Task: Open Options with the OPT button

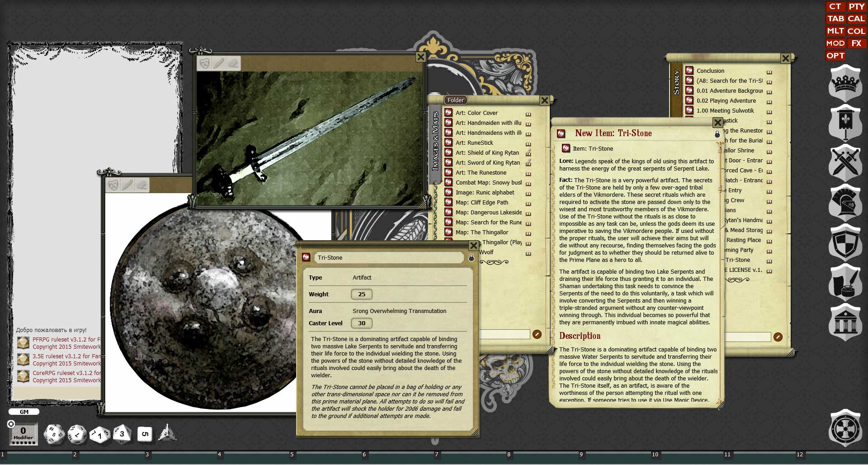Action: click(x=835, y=56)
